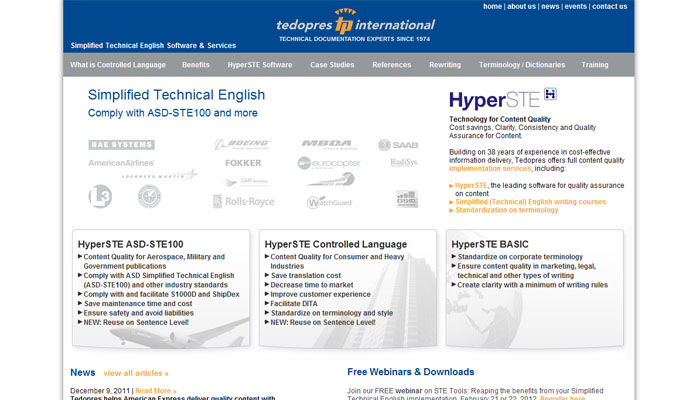This screenshot has width=700, height=400.
Task: Click the HyperSTE BASIC card heading
Action: pos(490,244)
